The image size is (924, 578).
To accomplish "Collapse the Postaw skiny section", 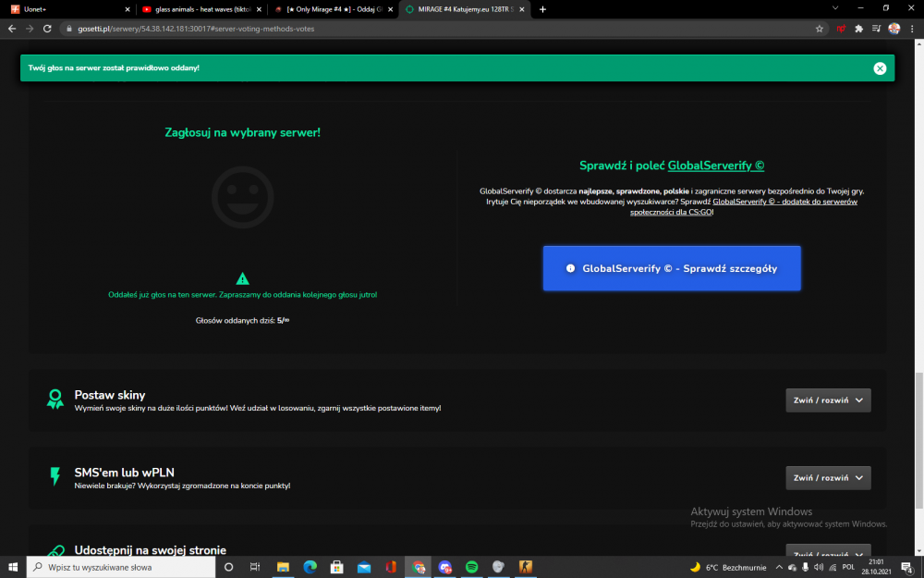I will click(828, 400).
